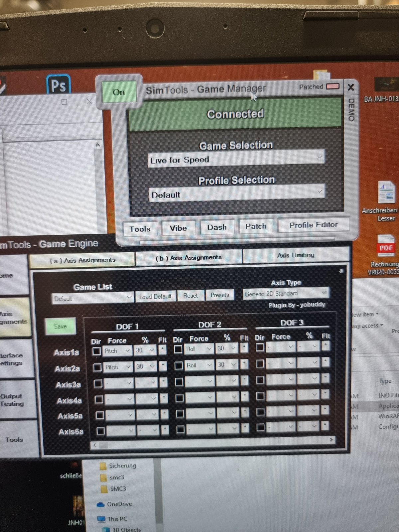Viewport: 399px width, 532px height.
Task: Click scrollbar right arrow in axis table
Action: pyautogui.click(x=331, y=440)
